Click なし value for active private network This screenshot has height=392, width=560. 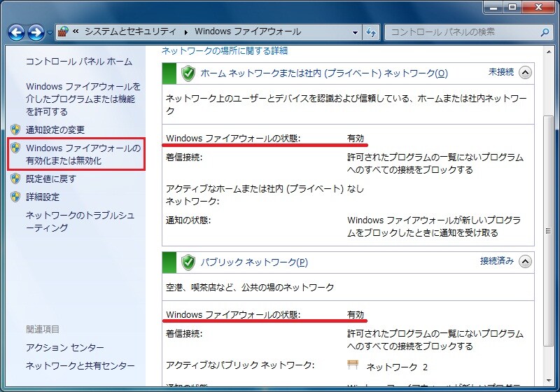356,188
